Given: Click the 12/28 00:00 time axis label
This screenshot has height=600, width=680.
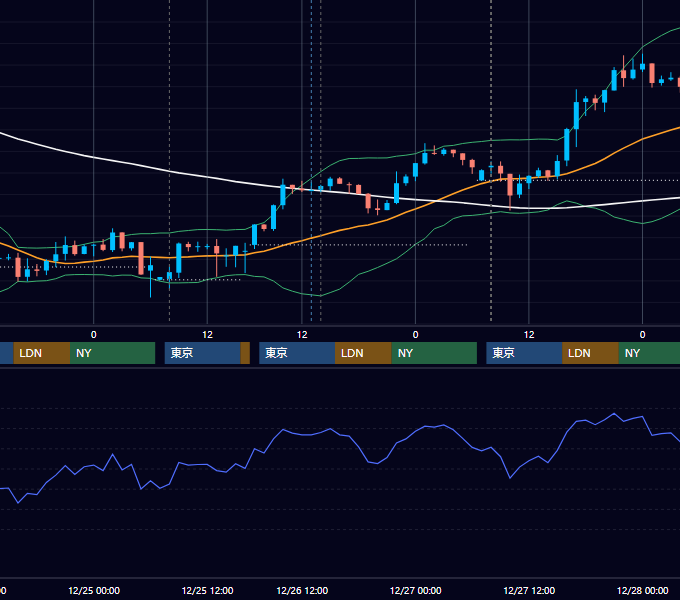Looking at the screenshot, I should (642, 590).
